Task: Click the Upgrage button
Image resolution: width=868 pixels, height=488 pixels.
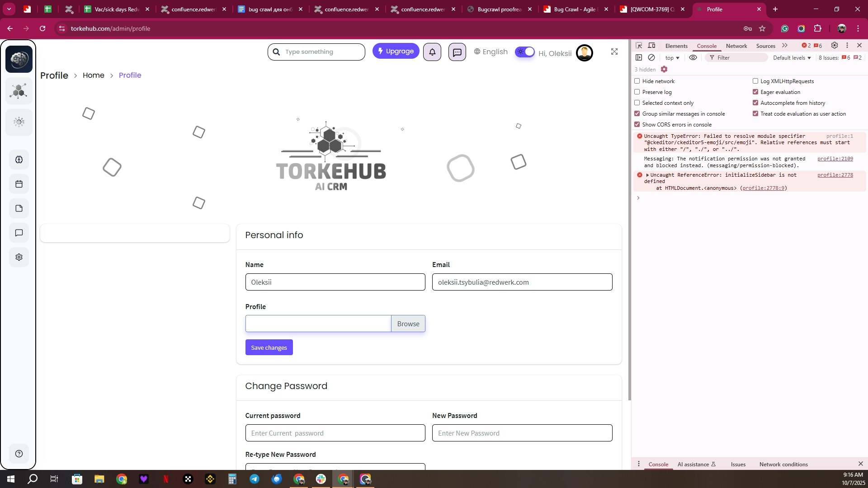Action: click(396, 51)
